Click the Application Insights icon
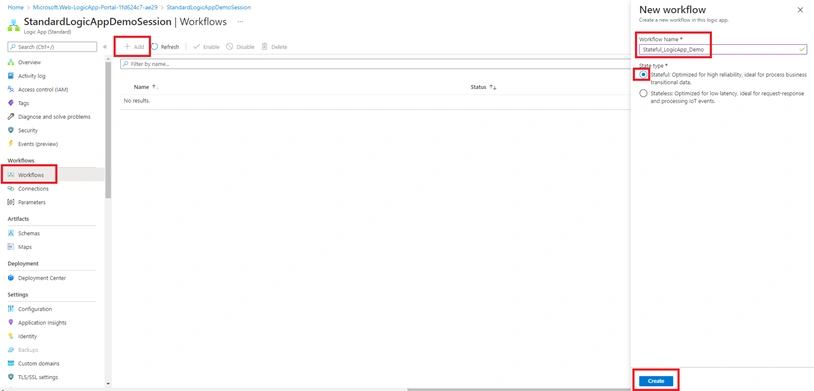814x391 pixels. tap(11, 322)
